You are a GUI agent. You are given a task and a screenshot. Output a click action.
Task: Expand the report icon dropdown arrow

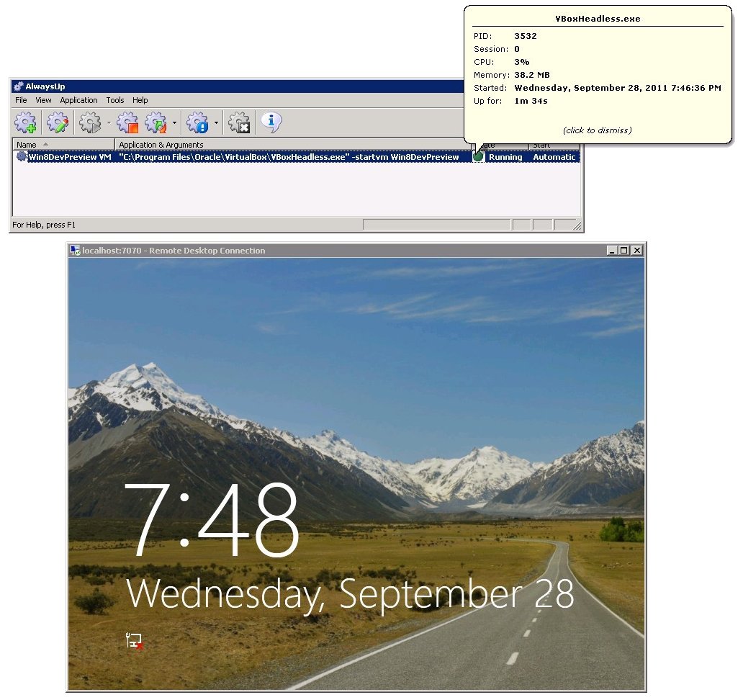coord(216,124)
